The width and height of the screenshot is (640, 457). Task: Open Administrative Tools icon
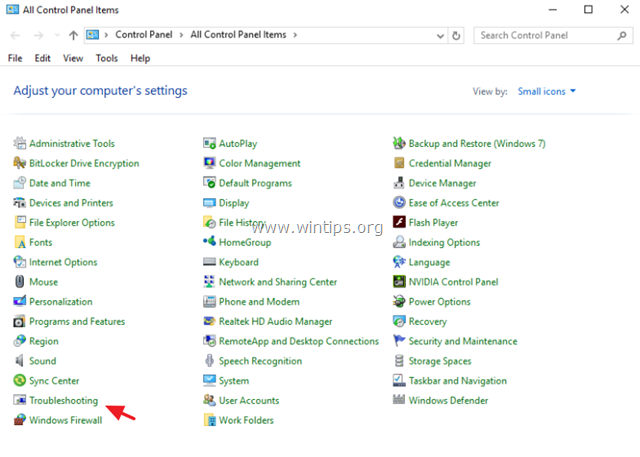[20, 143]
